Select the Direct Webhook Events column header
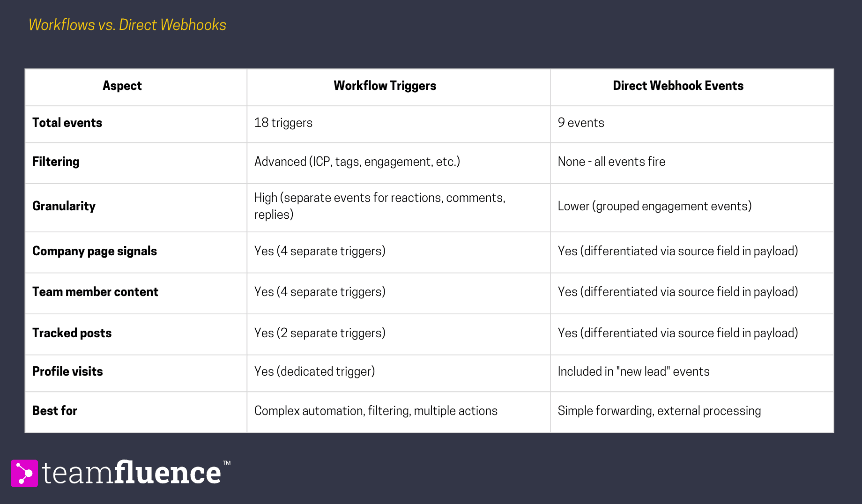The width and height of the screenshot is (862, 504). [x=678, y=86]
